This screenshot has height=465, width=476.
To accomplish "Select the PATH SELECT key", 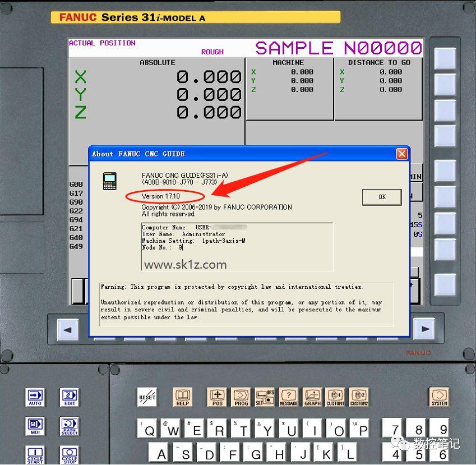I will 70,426.
